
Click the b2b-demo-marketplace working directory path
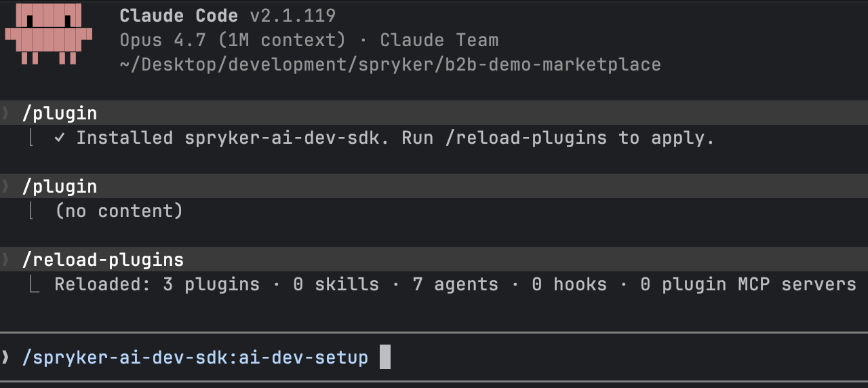390,64
